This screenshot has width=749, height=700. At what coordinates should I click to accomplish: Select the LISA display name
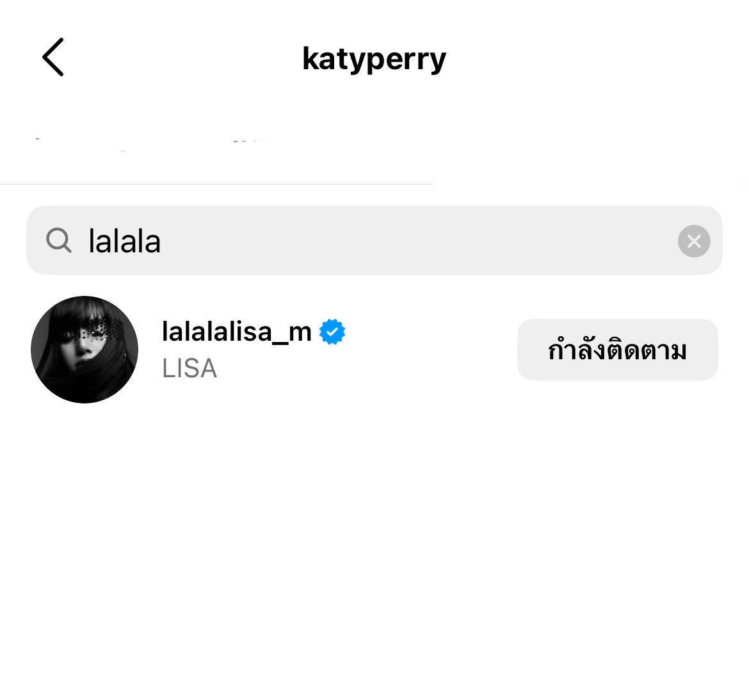coord(189,368)
